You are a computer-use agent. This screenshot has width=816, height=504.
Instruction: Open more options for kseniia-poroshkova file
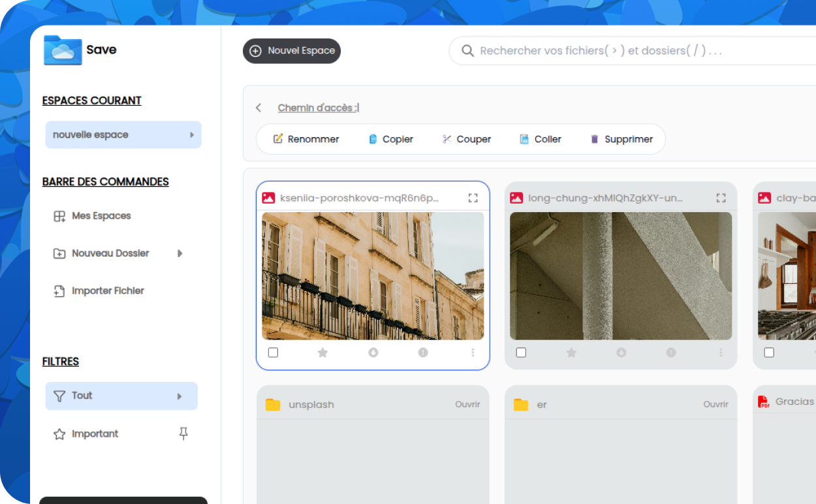(x=473, y=353)
